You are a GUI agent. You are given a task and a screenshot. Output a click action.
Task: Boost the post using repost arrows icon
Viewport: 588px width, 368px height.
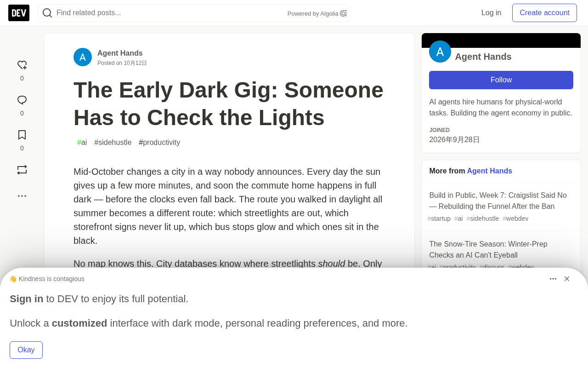tap(22, 170)
